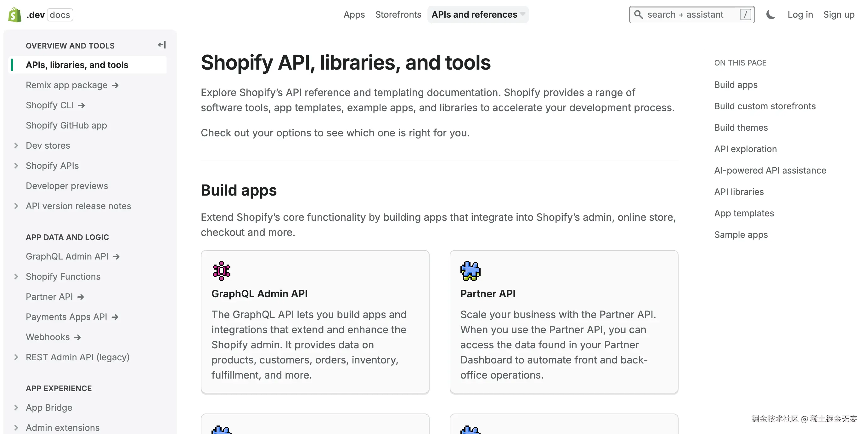Focus the search + assistant field
The width and height of the screenshot is (868, 434).
[685, 14]
